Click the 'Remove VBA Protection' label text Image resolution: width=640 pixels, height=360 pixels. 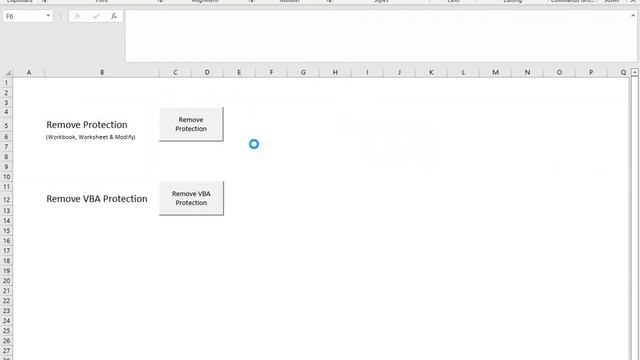coord(97,199)
